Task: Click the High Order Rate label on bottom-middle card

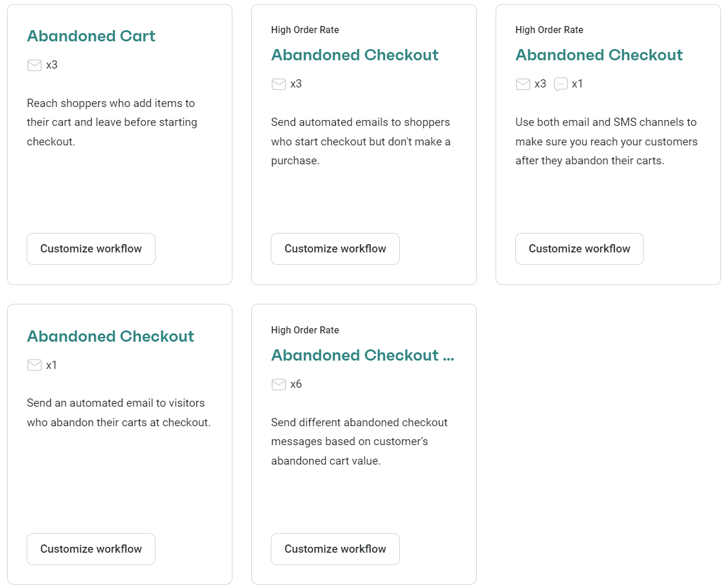Action: [x=305, y=330]
